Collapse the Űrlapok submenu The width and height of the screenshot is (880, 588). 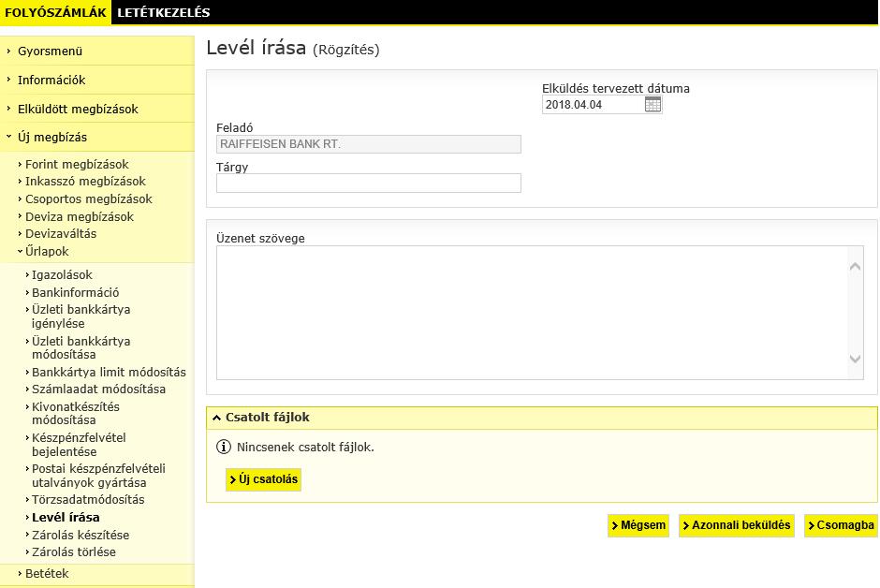click(x=47, y=251)
